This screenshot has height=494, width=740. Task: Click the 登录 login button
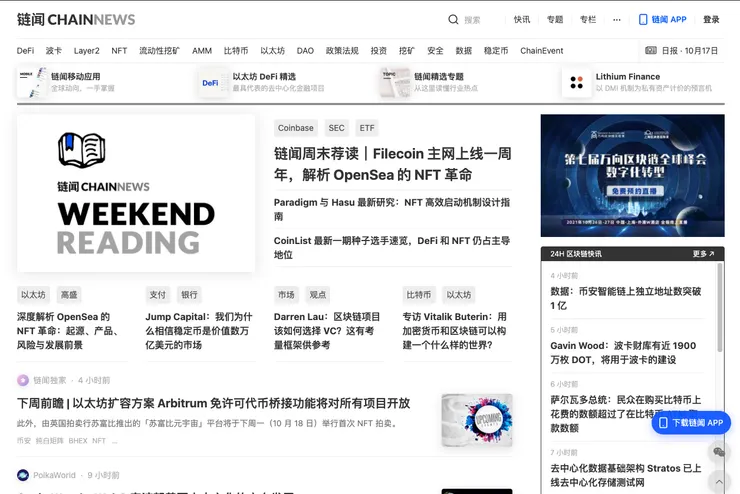(x=711, y=19)
